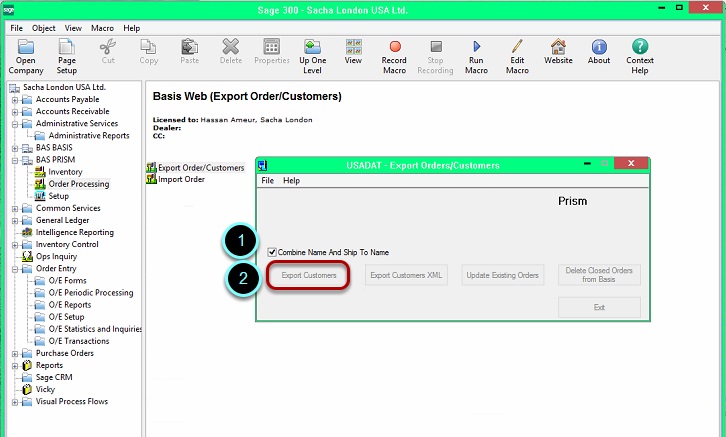Open the Export Order/Customers program icon
This screenshot has width=726, height=437.
point(151,168)
